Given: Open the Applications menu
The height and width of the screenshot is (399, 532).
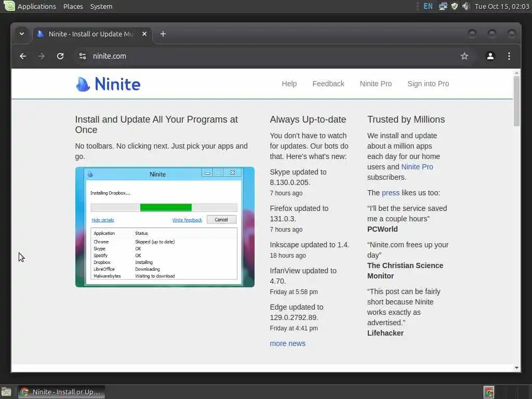Looking at the screenshot, I should click(37, 6).
